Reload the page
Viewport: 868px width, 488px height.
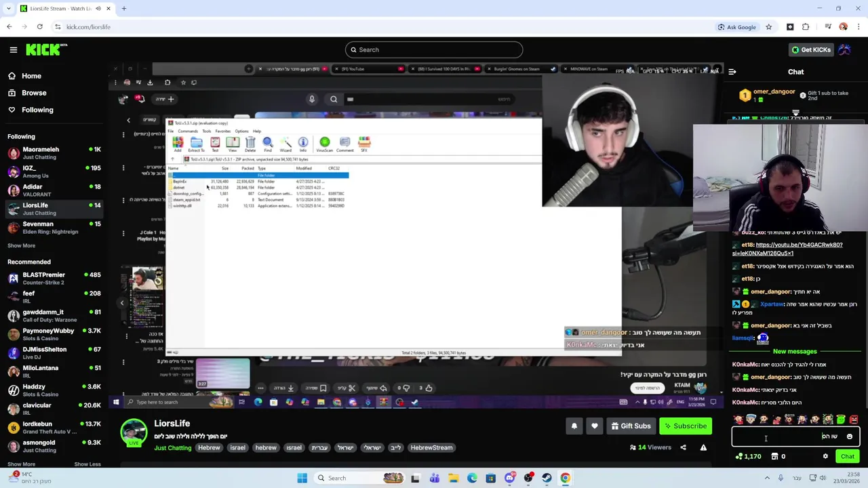(x=39, y=27)
